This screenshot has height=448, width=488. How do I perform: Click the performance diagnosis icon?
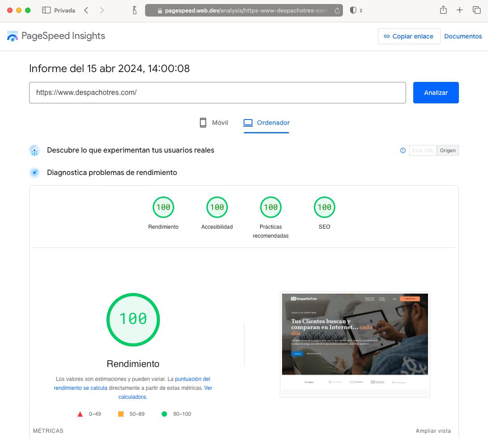coord(34,172)
